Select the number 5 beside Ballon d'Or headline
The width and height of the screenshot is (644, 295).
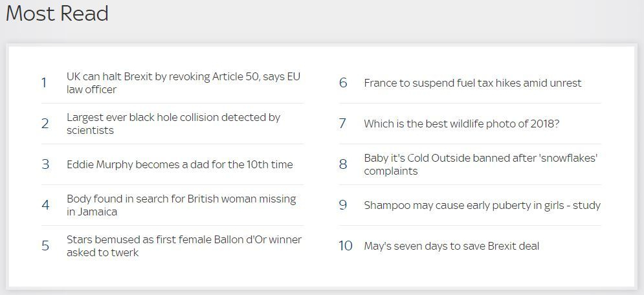pyautogui.click(x=45, y=246)
